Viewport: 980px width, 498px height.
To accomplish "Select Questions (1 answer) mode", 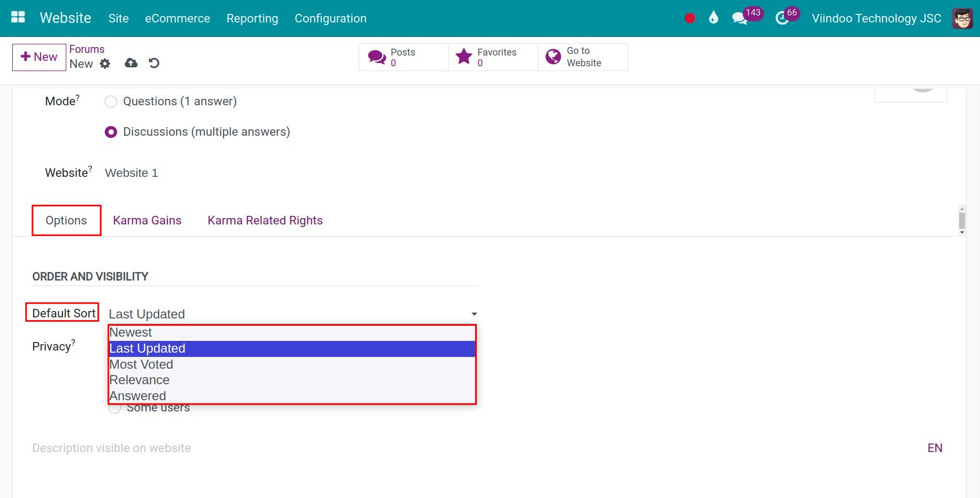I will click(111, 102).
